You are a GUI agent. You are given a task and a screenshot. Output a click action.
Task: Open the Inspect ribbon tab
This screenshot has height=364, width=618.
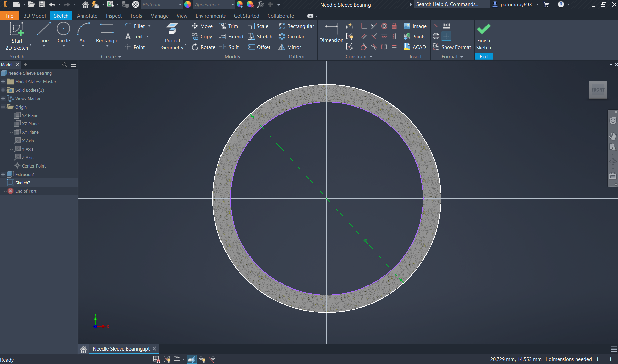pyautogui.click(x=114, y=16)
